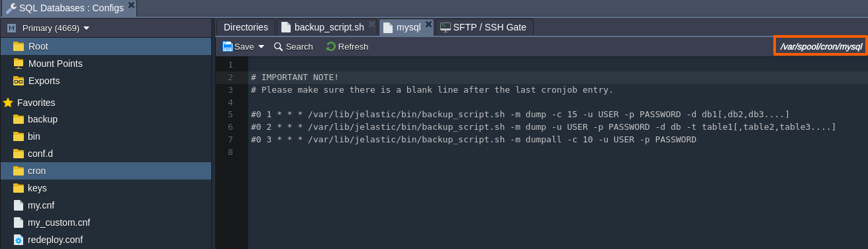
Task: Click the Favorites star icon
Action: [8, 103]
